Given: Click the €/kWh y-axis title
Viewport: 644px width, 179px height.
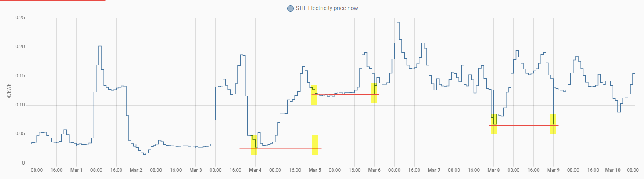Looking at the screenshot, I should (x=9, y=91).
